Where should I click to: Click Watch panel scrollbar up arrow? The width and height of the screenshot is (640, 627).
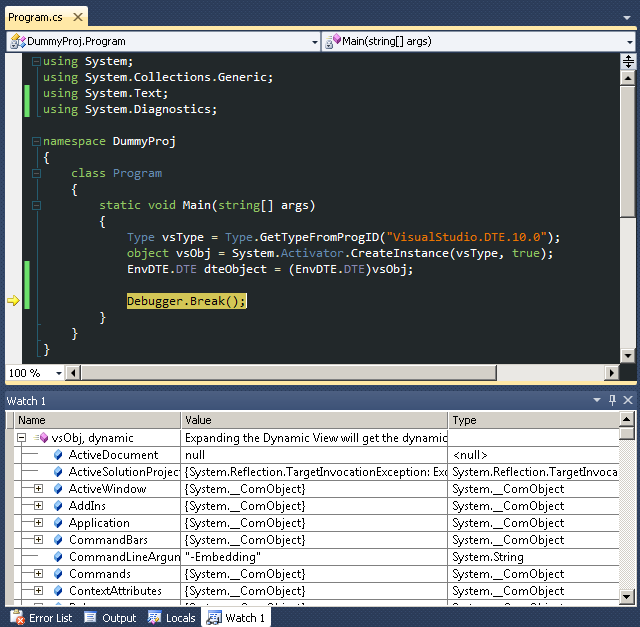[x=627, y=419]
